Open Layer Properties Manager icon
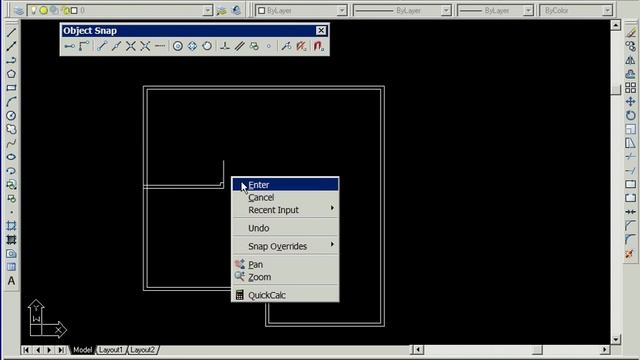 [x=19, y=10]
